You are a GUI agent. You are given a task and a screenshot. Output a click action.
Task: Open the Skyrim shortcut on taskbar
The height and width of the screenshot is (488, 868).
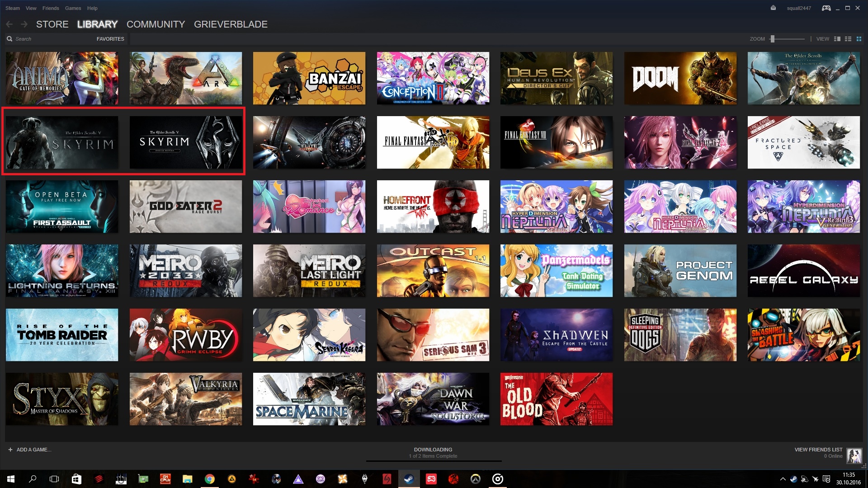(364, 479)
